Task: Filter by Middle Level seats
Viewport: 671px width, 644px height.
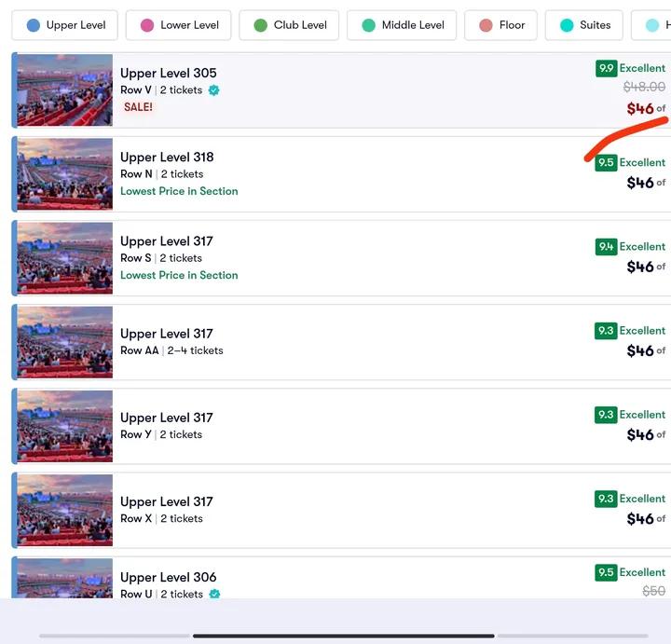Action: tap(402, 25)
